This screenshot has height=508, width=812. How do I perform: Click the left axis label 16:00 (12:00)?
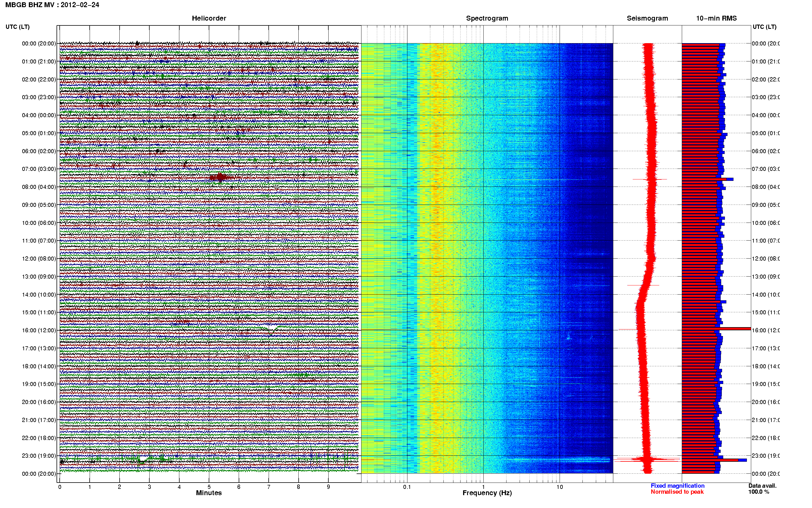coord(39,330)
